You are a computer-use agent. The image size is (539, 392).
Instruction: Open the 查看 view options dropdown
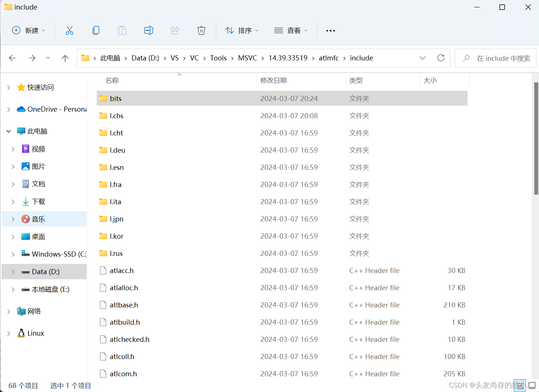[x=290, y=30]
